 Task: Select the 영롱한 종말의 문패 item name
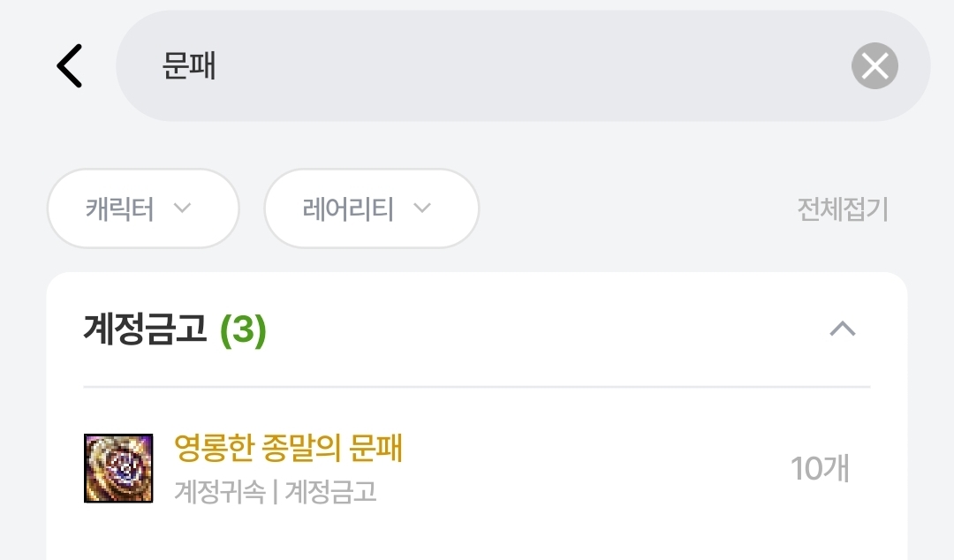coord(289,450)
